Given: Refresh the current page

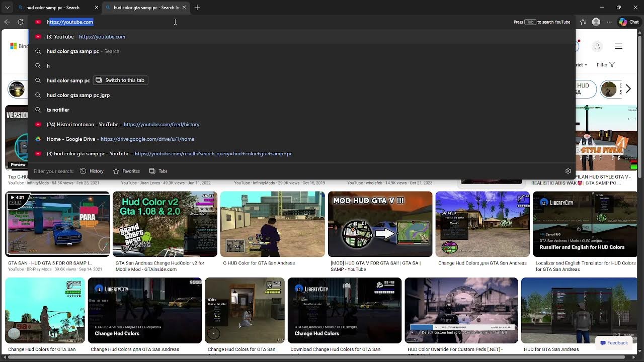Looking at the screenshot, I should 20,22.
